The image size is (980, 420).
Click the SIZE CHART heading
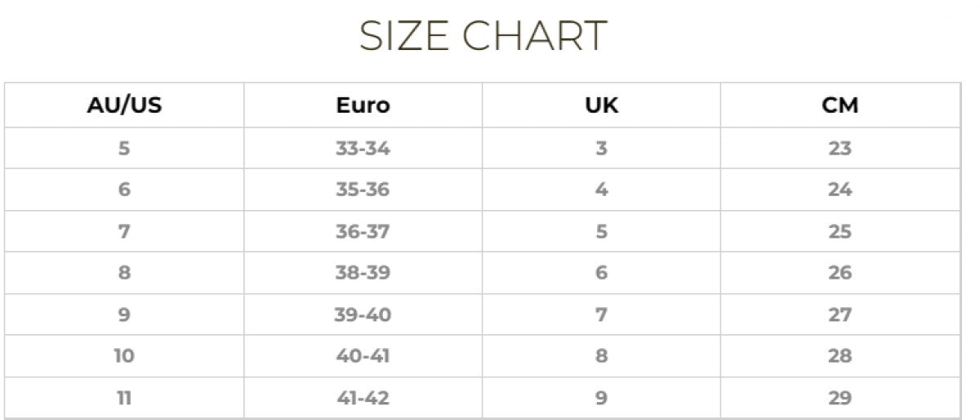click(x=483, y=36)
